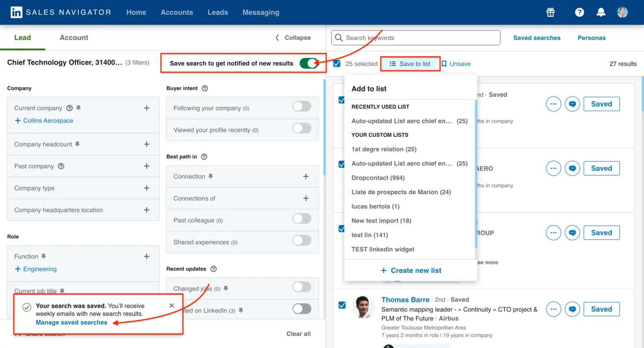
Task: Click the pin icon beside Changed jobs
Action: coord(226,288)
